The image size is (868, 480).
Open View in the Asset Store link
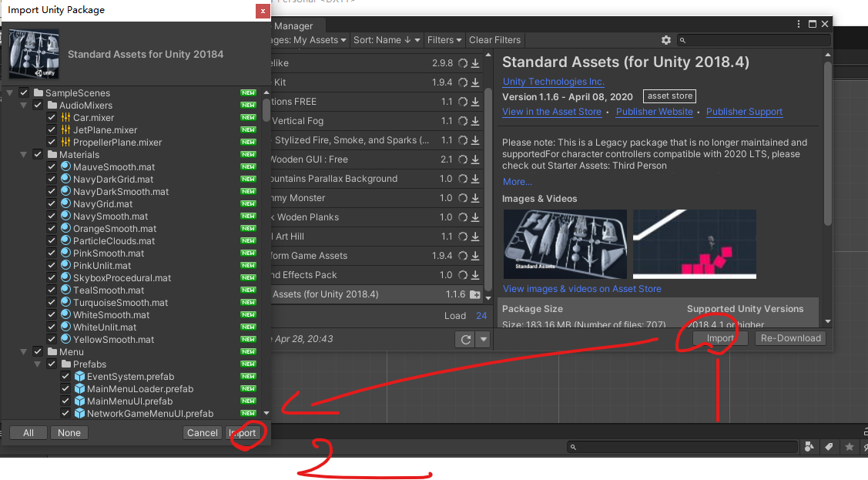click(551, 111)
